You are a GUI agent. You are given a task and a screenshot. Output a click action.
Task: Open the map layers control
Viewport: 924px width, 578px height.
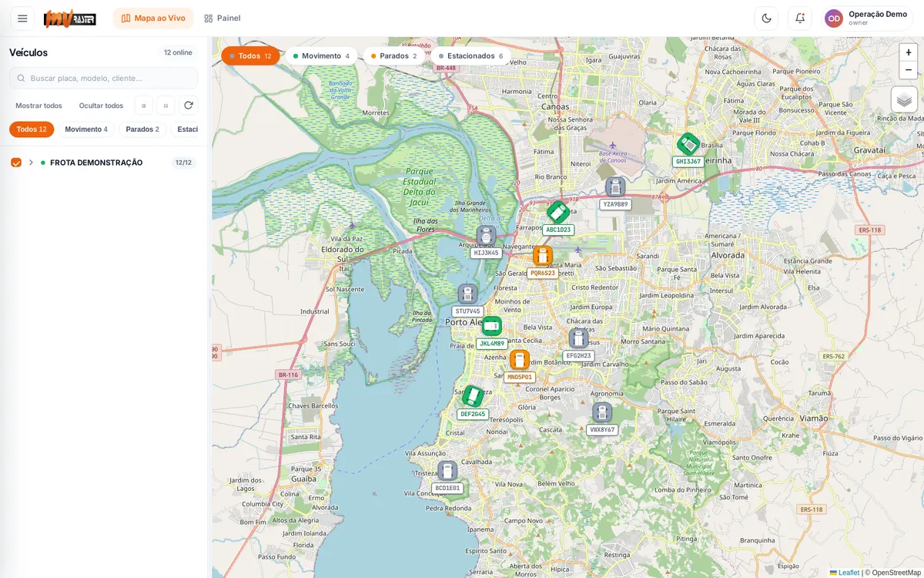[904, 99]
